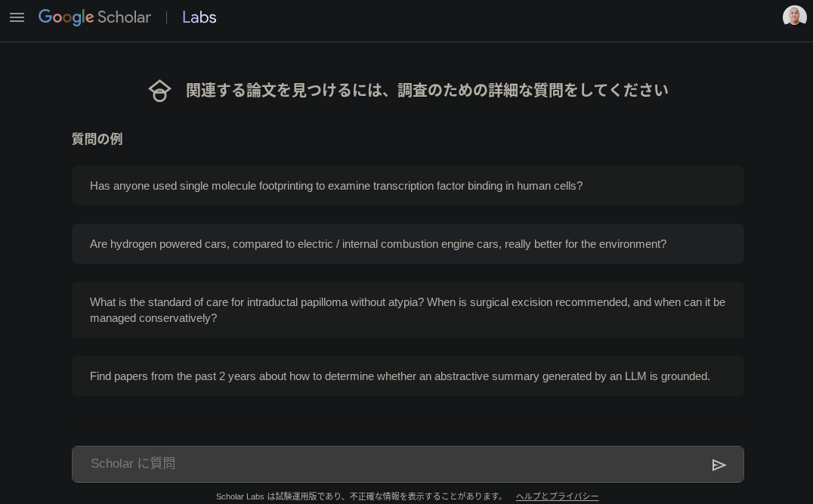Open the account profile avatar
The width and height of the screenshot is (813, 504).
coord(794,17)
